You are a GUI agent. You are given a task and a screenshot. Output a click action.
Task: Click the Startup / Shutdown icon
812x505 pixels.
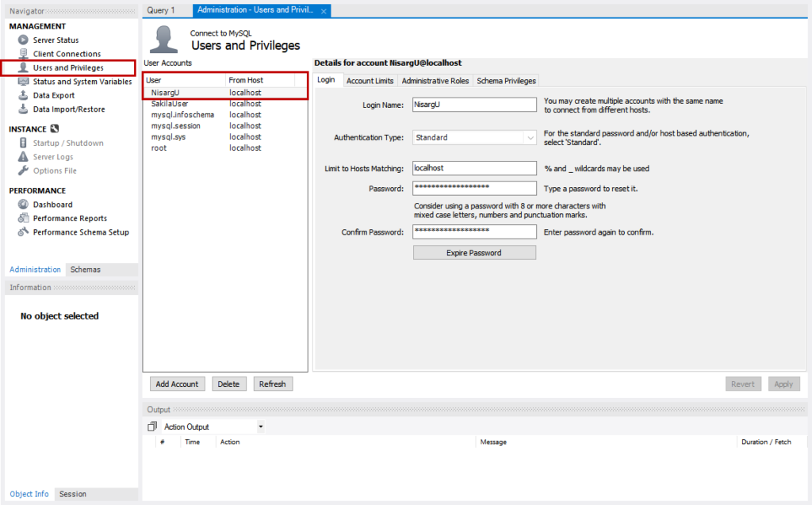tap(23, 143)
